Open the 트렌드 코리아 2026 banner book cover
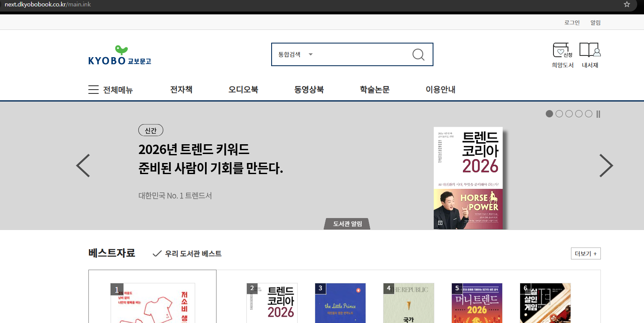 [x=468, y=178]
